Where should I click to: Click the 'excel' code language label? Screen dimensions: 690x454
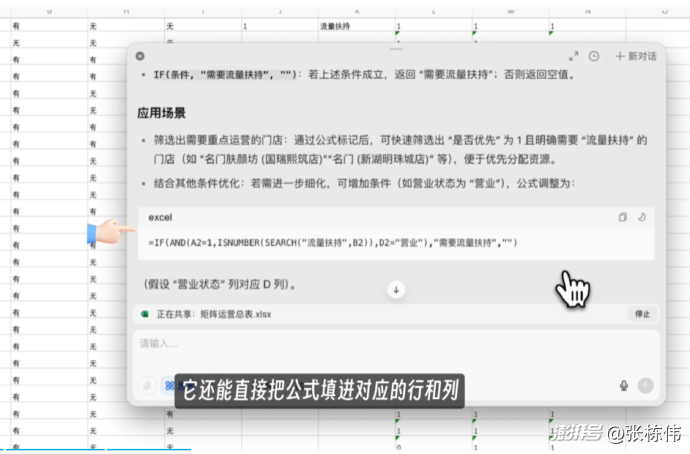[x=160, y=217]
